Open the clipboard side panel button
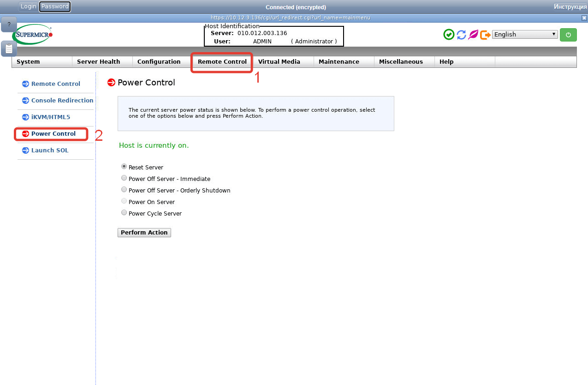This screenshot has height=385, width=588. [x=9, y=48]
